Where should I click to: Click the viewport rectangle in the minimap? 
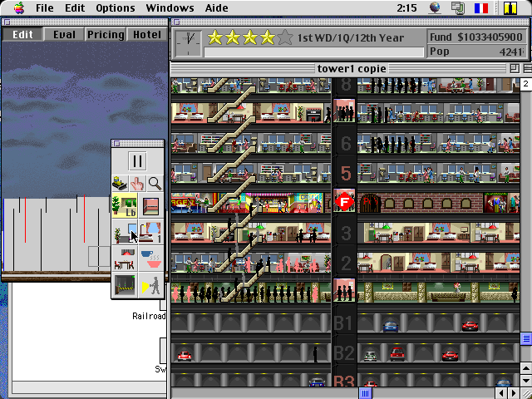pyautogui.click(x=100, y=257)
